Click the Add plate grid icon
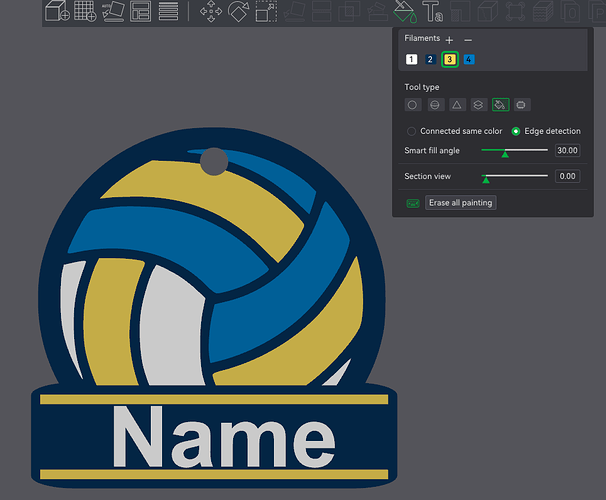Screen dimensions: 606x500 click(85, 11)
